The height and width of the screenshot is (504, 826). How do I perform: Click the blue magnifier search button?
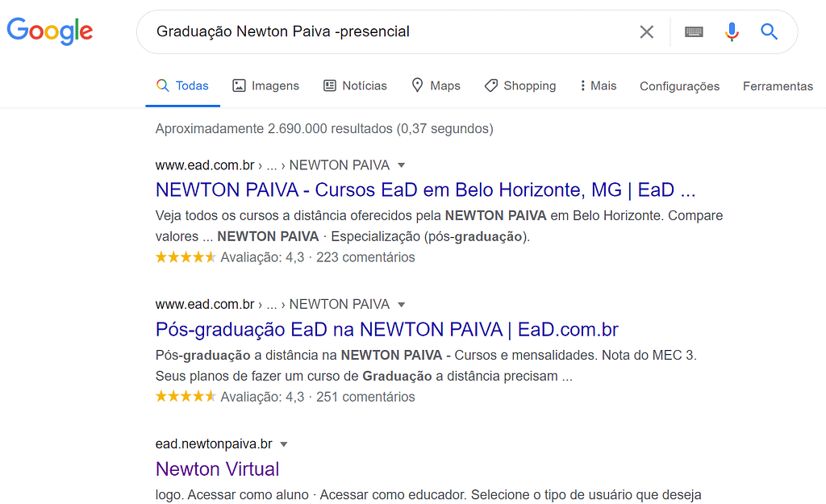click(769, 31)
